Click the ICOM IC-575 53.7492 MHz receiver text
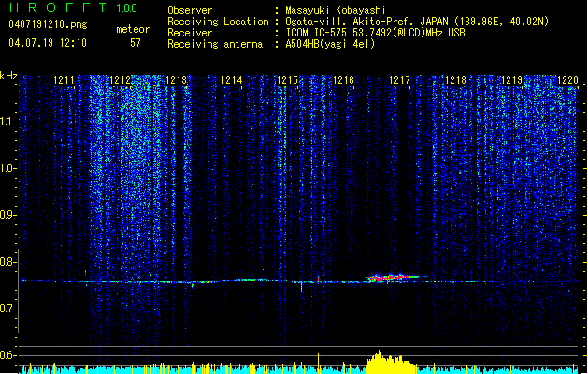This screenshot has width=588, height=374. coord(375,33)
